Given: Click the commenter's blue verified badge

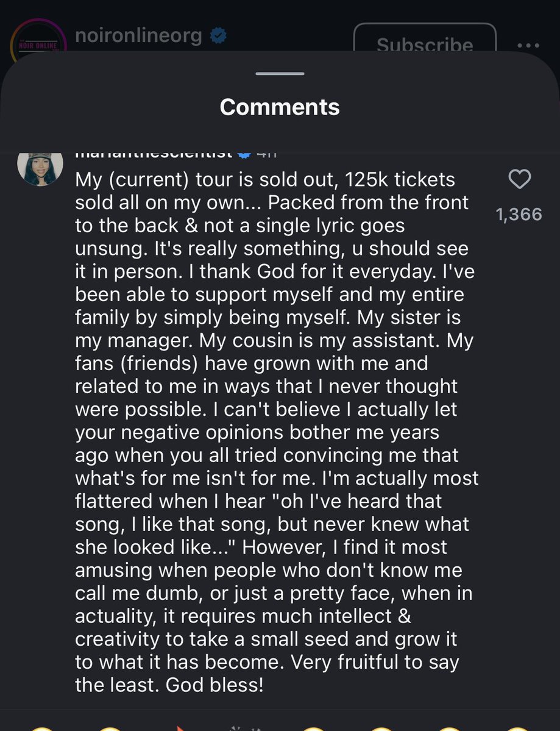Looking at the screenshot, I should 244,155.
